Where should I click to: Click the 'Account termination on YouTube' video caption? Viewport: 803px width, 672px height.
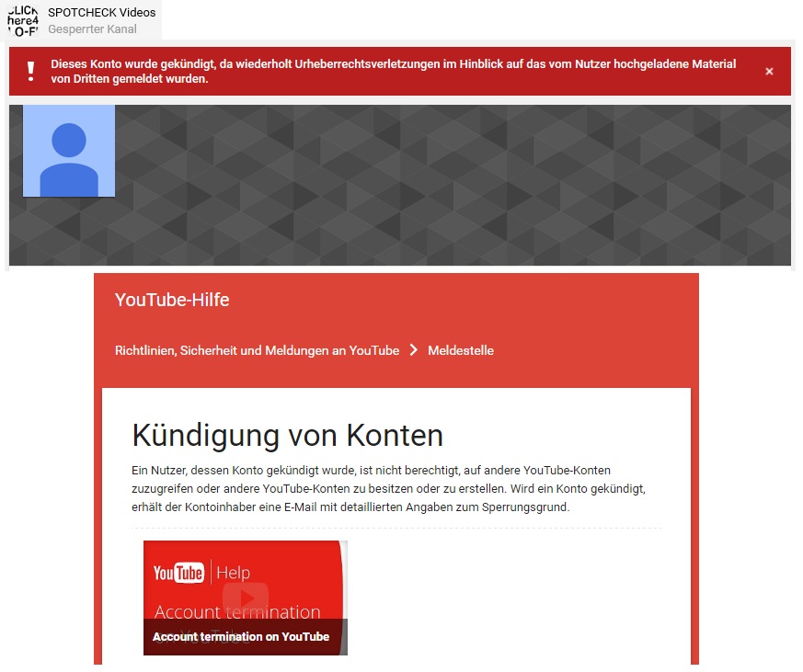[241, 637]
